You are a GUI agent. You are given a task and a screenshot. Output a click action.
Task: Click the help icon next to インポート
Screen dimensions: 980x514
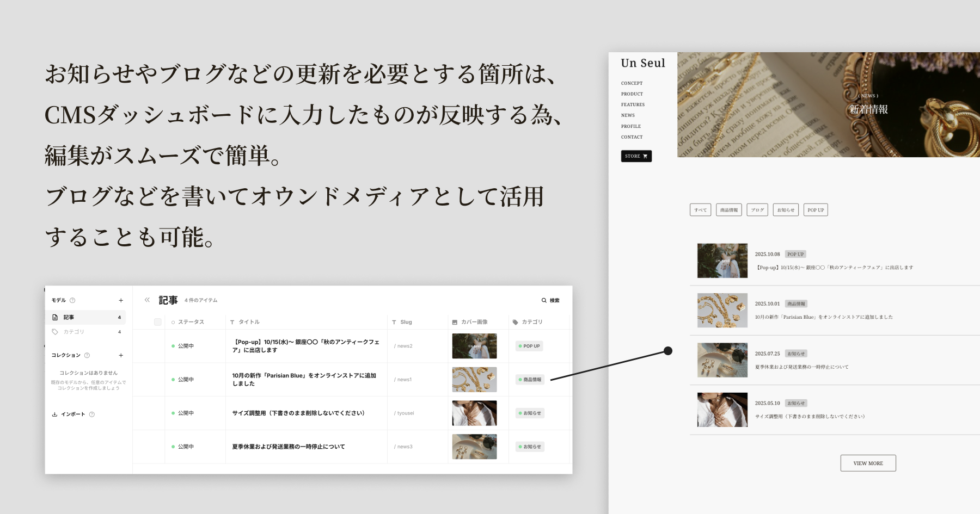(x=92, y=414)
